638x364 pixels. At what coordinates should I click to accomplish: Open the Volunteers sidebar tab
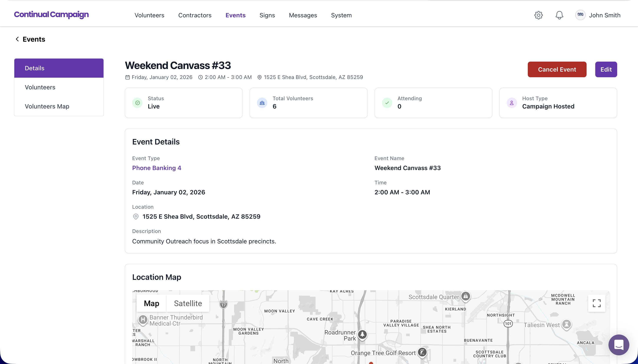tap(40, 87)
